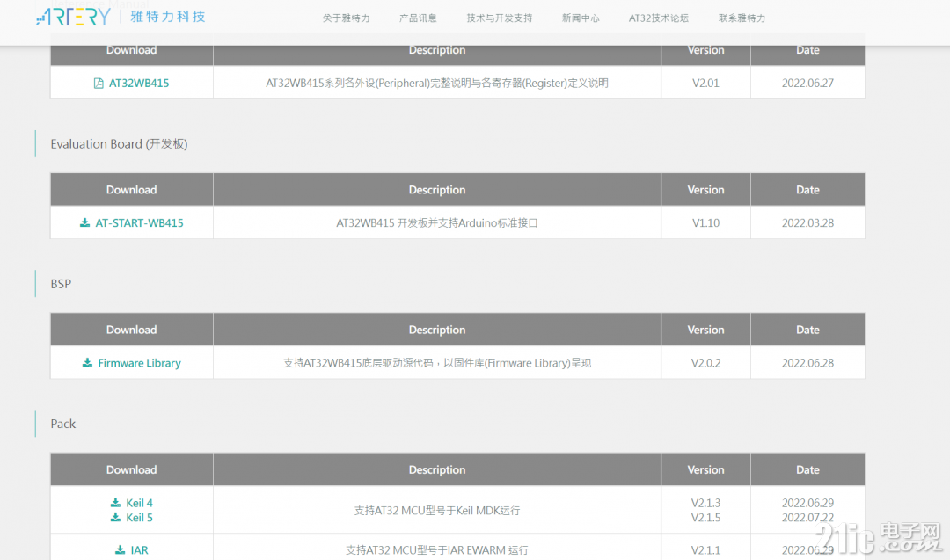The height and width of the screenshot is (560, 950).
Task: Click the Evaluation Board (开发板) section heading
Action: tap(120, 144)
